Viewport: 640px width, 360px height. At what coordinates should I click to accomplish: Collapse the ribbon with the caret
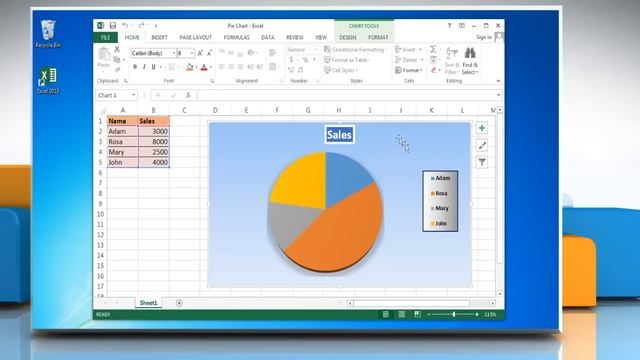498,81
